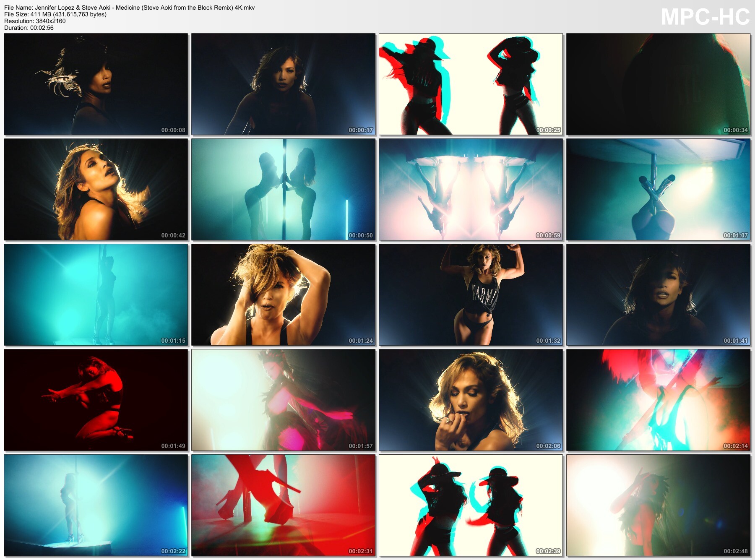
Task: Click the Duration 00:02:56 text
Action: click(29, 28)
